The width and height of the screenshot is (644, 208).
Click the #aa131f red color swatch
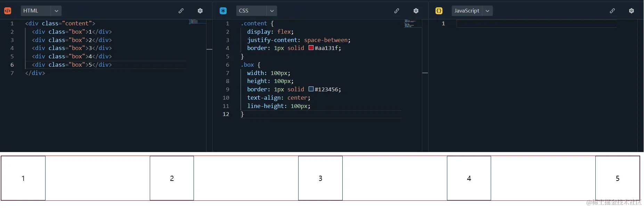click(311, 48)
